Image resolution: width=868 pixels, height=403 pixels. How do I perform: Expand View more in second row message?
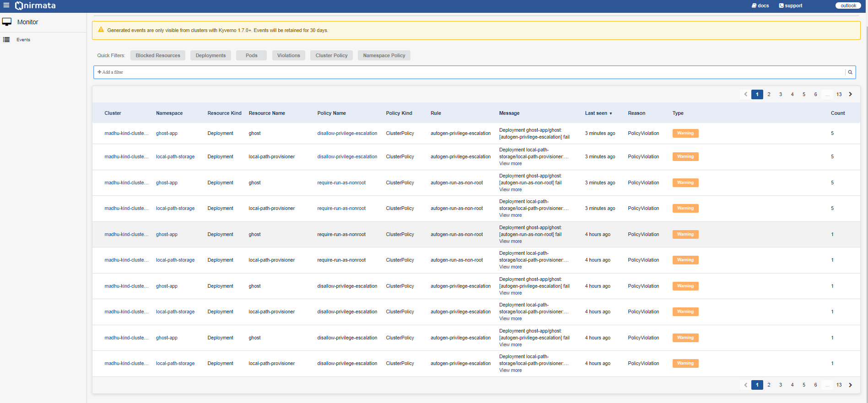click(510, 164)
